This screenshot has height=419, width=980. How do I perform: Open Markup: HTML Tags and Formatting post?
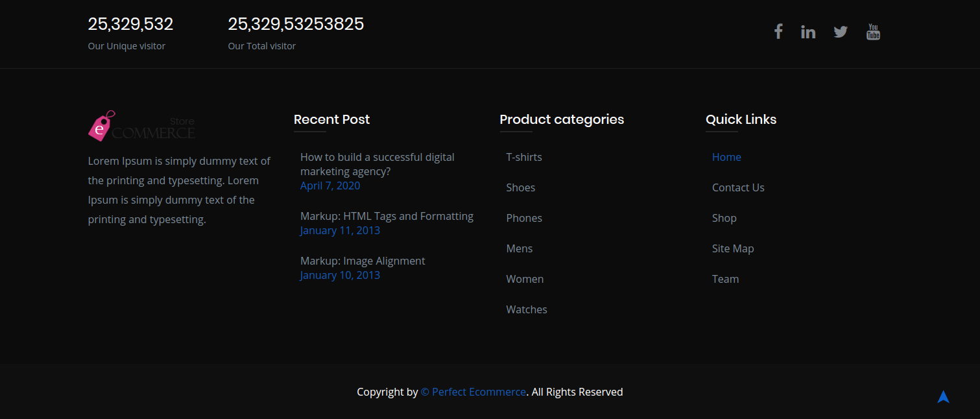click(387, 216)
